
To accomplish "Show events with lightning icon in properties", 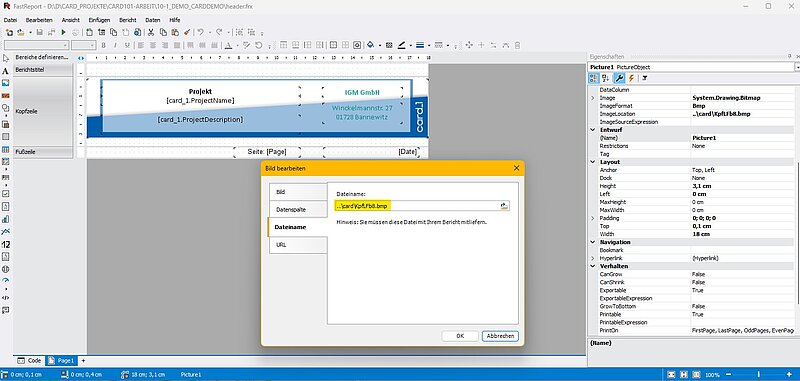I will tap(631, 78).
